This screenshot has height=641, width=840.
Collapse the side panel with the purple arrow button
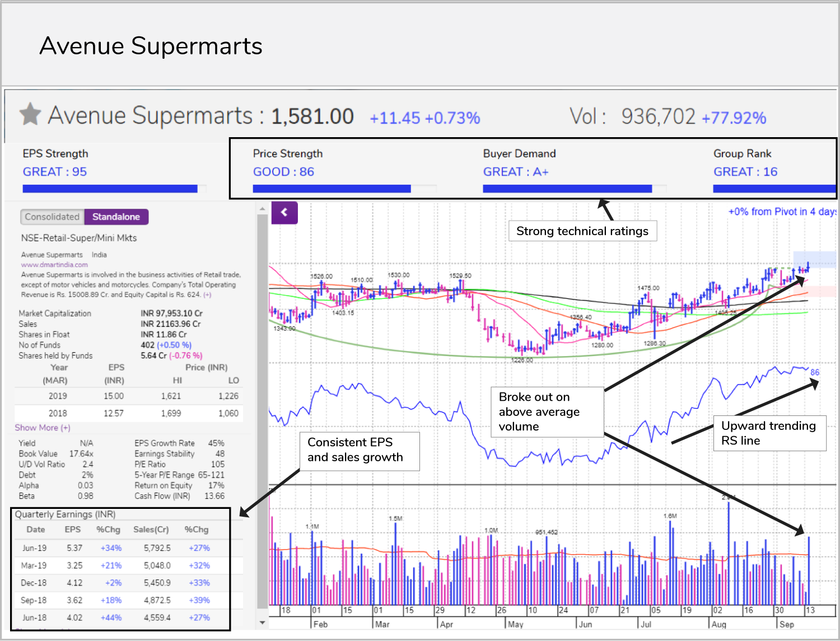coord(284,213)
